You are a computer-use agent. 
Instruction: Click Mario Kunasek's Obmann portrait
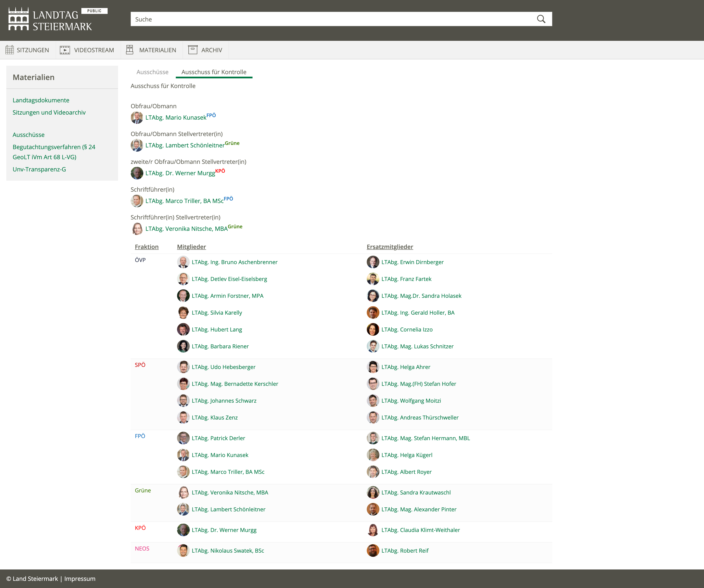click(137, 118)
